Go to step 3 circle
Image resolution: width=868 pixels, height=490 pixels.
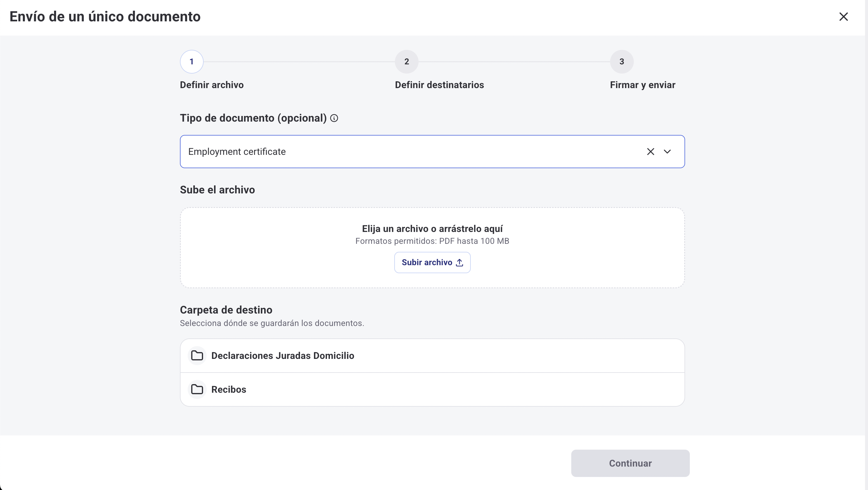[x=622, y=62]
